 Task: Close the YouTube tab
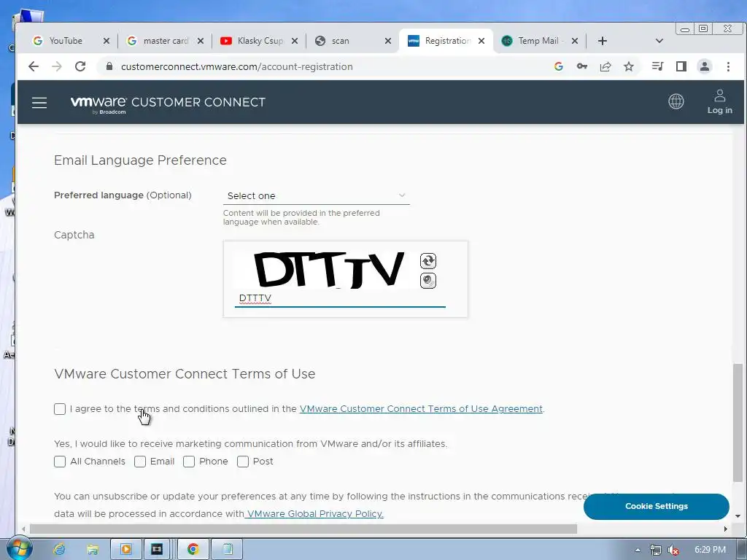tap(107, 41)
